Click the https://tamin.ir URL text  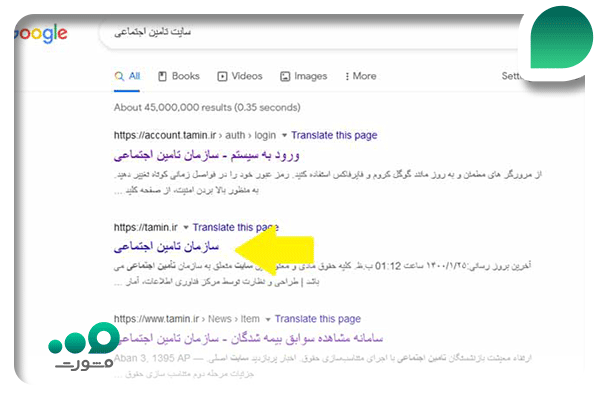click(x=145, y=227)
